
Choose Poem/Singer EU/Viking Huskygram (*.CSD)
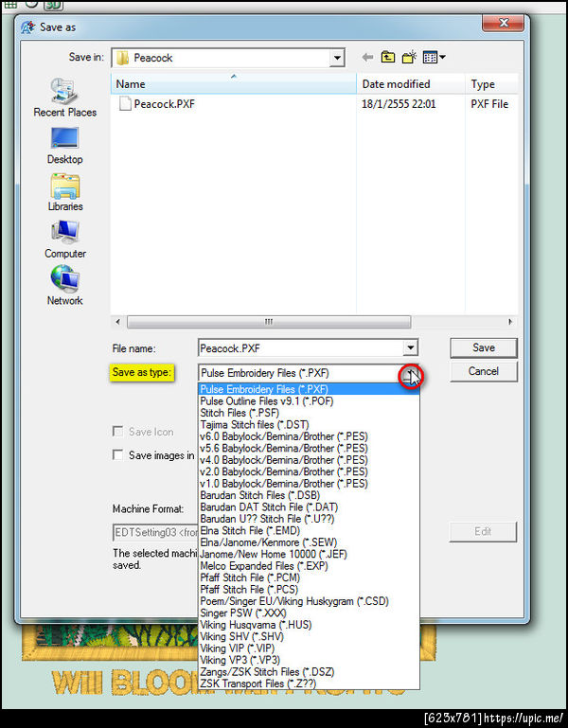pyautogui.click(x=309, y=601)
